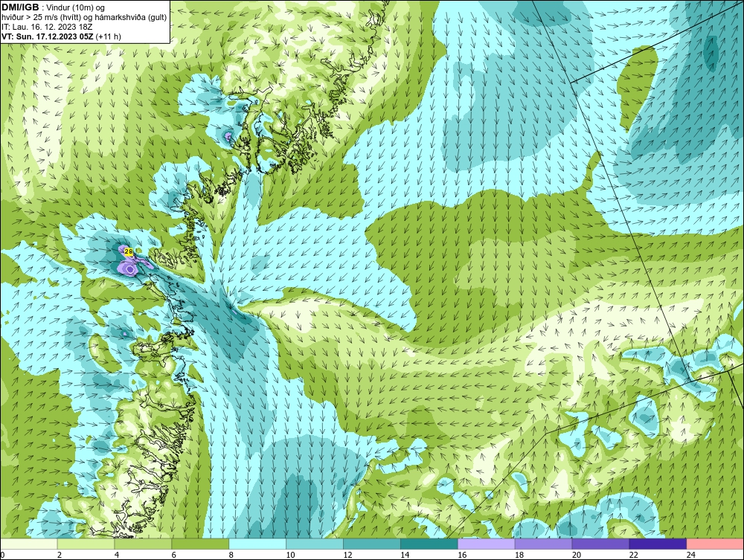
Task: Click the scale label '12'
Action: (347, 555)
